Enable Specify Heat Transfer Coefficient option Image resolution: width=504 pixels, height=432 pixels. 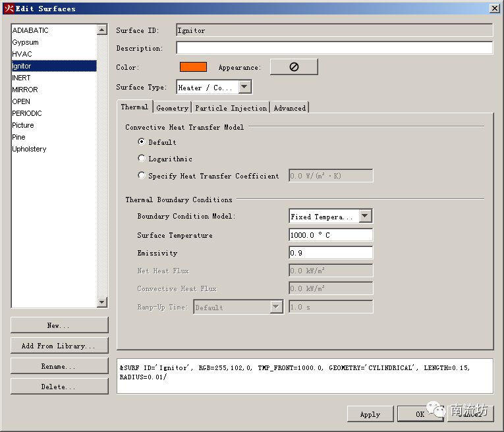click(x=142, y=175)
